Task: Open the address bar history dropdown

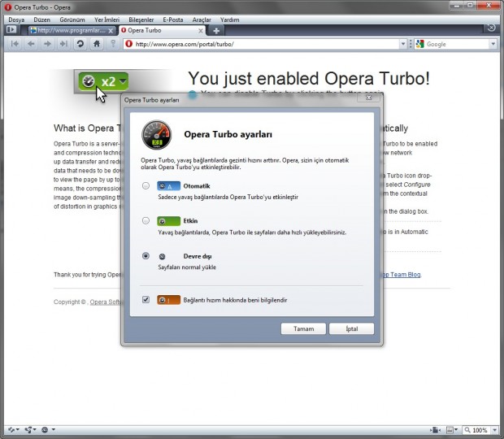Action: (402, 44)
